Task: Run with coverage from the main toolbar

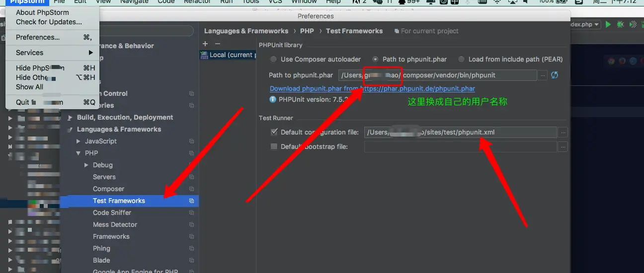Action: (633, 24)
